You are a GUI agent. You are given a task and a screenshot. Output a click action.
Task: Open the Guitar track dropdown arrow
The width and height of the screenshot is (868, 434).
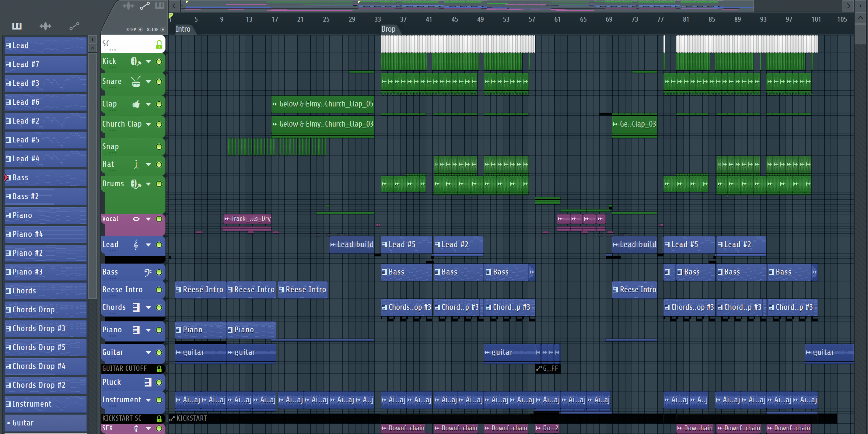pos(148,352)
